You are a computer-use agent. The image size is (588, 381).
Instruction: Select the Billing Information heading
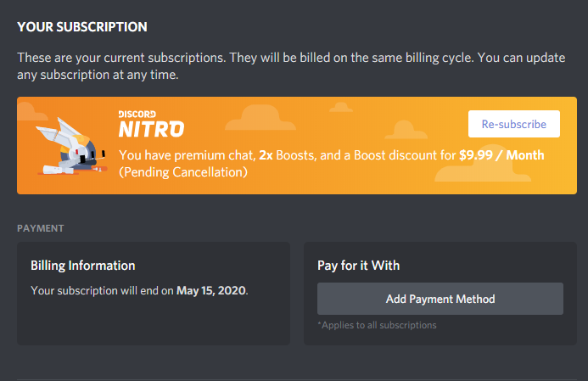[x=83, y=266]
